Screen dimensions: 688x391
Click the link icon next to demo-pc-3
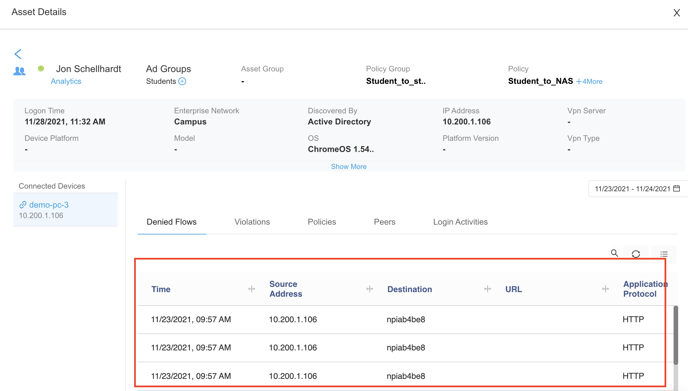click(x=23, y=205)
